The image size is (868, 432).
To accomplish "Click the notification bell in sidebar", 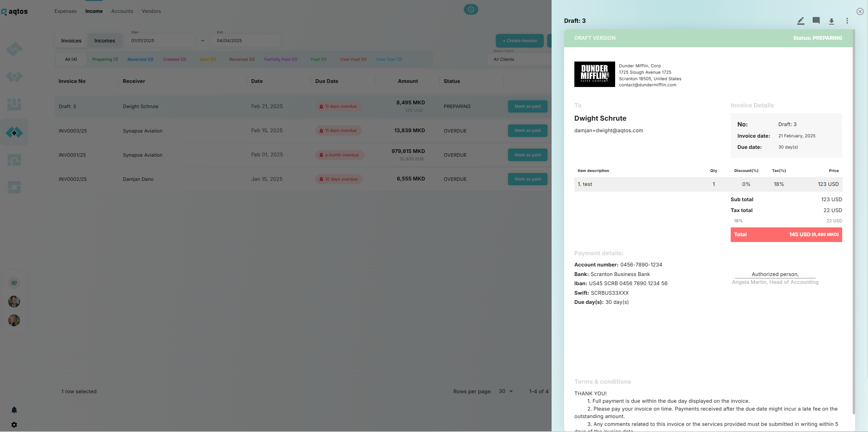I will click(14, 410).
